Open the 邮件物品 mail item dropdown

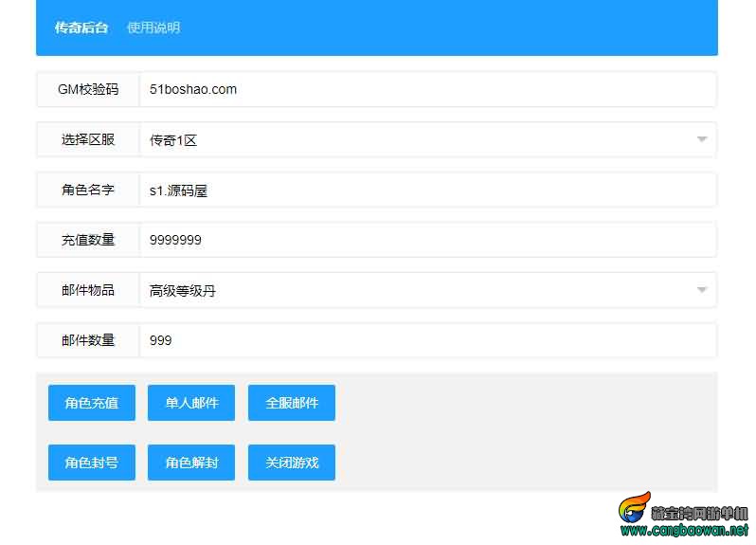coord(426,290)
